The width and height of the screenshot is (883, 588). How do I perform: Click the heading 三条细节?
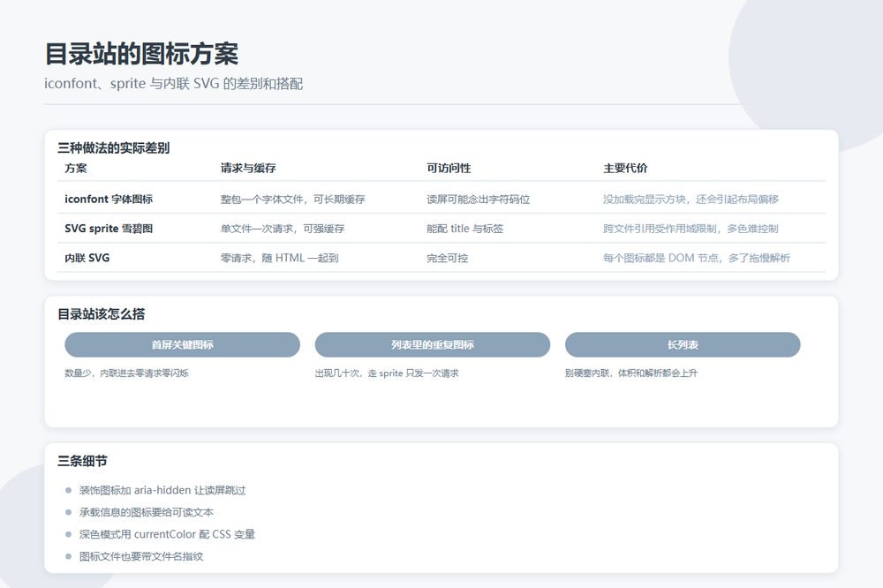coord(82,461)
